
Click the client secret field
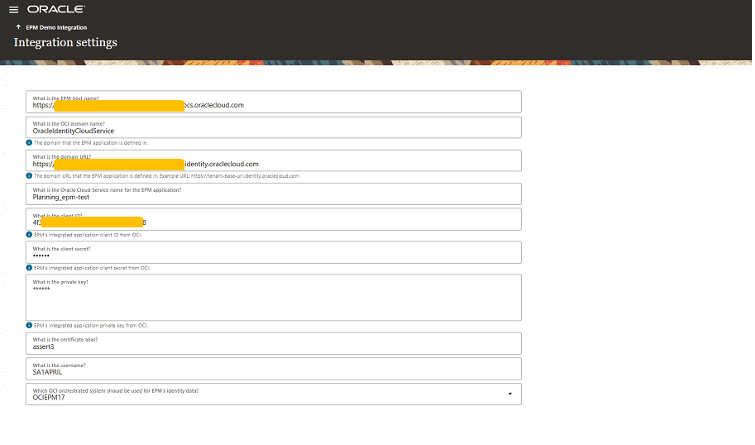tap(273, 252)
